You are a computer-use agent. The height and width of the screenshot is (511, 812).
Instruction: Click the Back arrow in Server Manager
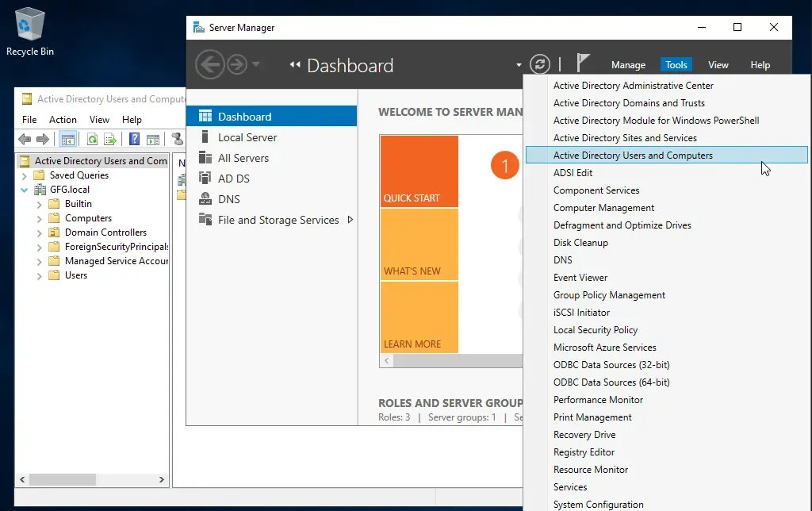pos(209,65)
